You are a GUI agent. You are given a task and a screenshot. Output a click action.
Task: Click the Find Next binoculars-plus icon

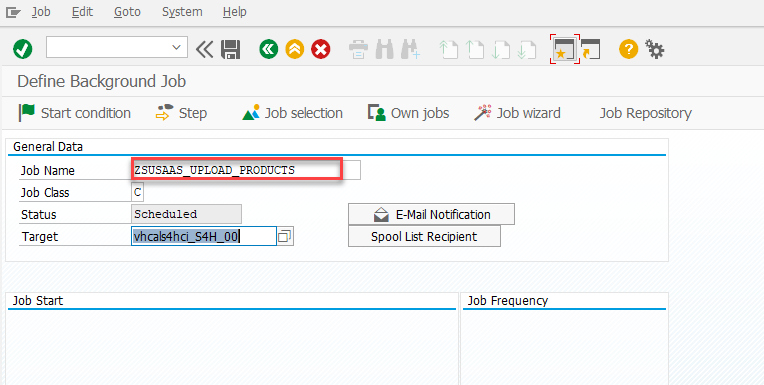click(410, 49)
